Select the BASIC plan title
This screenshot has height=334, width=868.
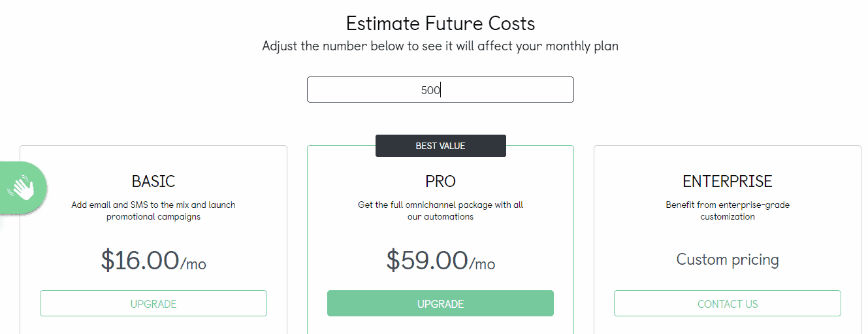click(153, 181)
